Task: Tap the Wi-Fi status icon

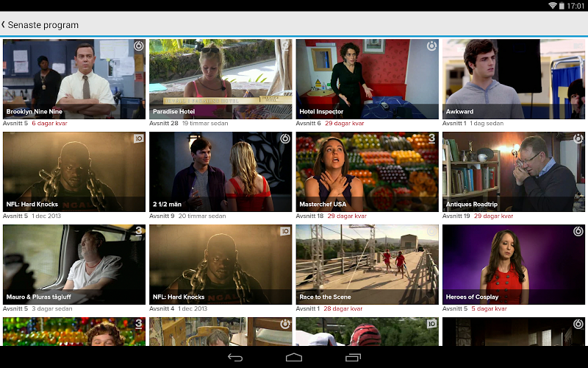Action: [553, 6]
